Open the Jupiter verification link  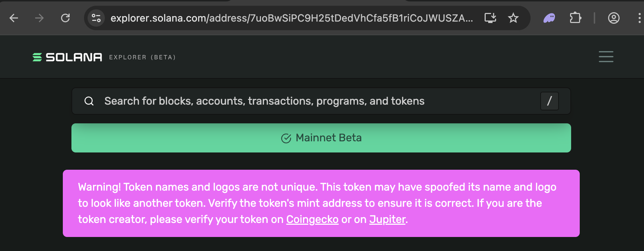point(387,219)
